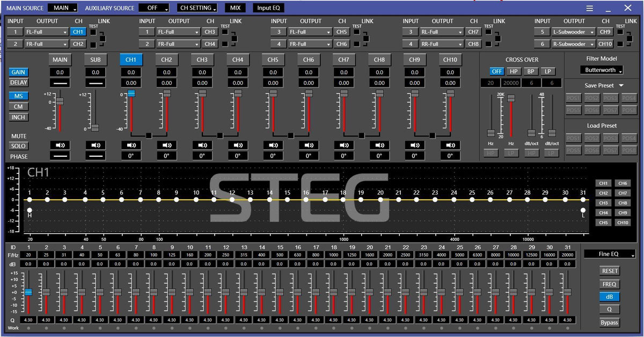644x337 pixels.
Task: Click the CH9 button in top routing row
Action: 605,32
